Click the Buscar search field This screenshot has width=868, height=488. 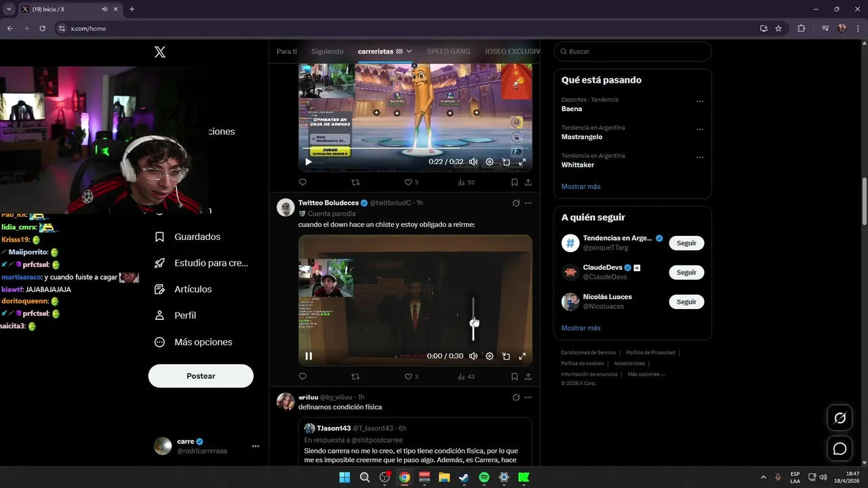point(633,52)
